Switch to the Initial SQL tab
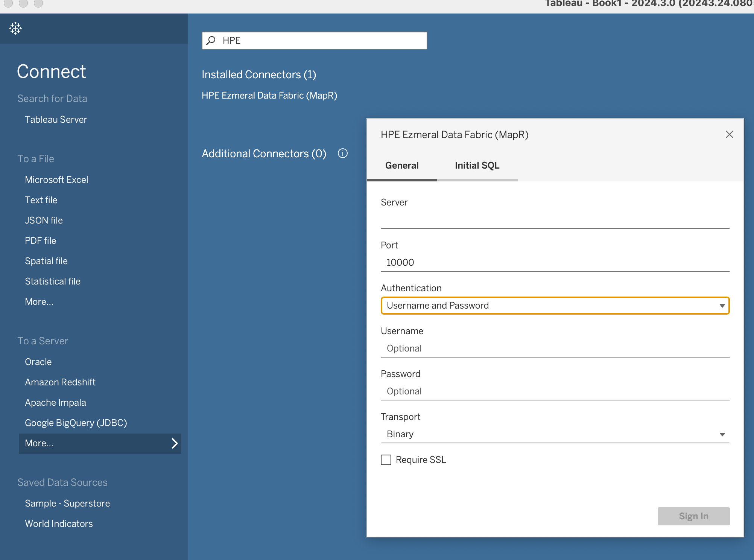 pyautogui.click(x=477, y=166)
